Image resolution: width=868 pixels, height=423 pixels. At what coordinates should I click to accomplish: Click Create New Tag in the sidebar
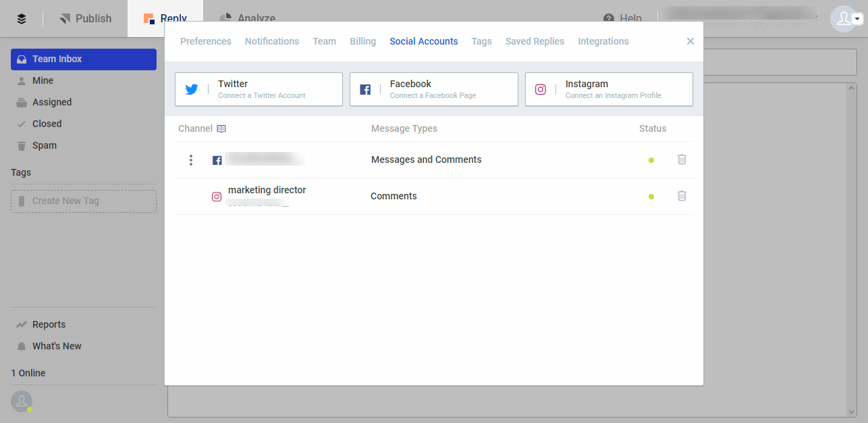click(x=83, y=201)
